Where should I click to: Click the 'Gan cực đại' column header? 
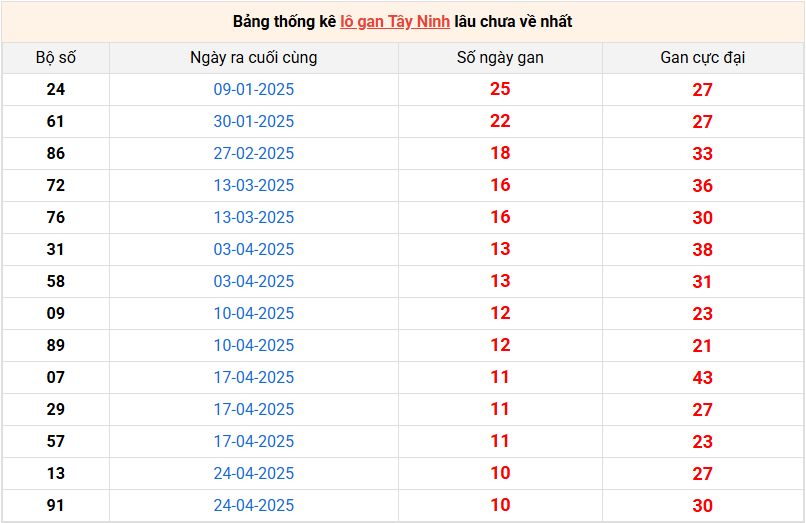(x=702, y=58)
